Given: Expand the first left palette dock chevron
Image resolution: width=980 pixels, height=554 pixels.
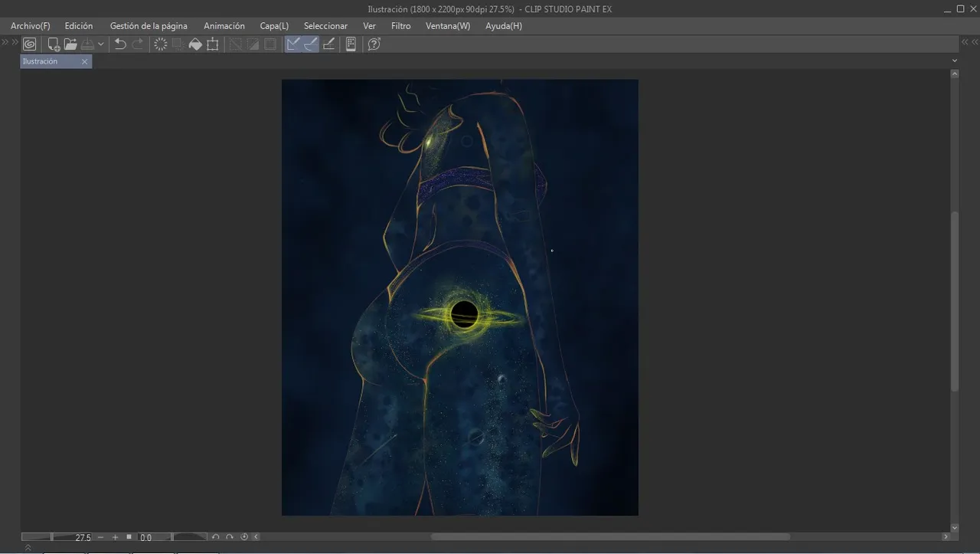Looking at the screenshot, I should point(5,42).
